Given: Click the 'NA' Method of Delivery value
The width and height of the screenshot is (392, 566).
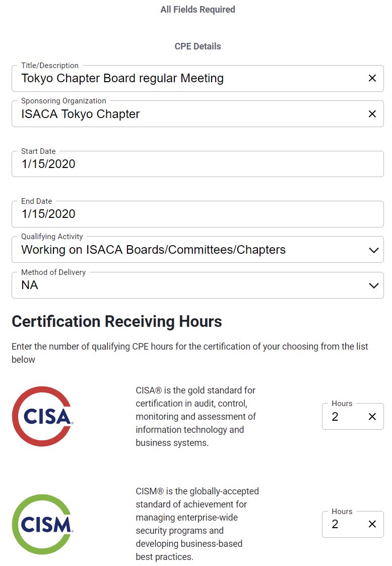Looking at the screenshot, I should tap(30, 286).
